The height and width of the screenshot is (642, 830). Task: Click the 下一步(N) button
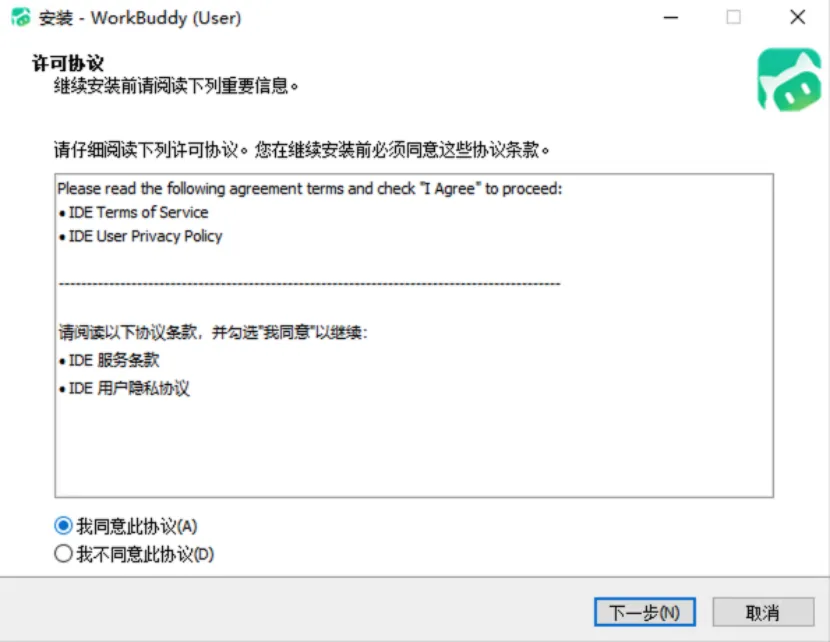point(645,612)
